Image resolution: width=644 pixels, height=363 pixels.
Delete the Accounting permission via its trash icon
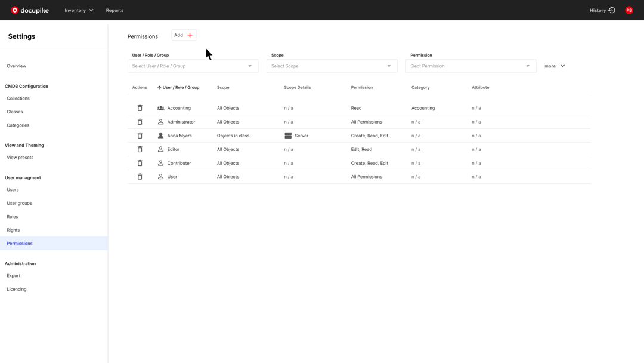pos(140,108)
